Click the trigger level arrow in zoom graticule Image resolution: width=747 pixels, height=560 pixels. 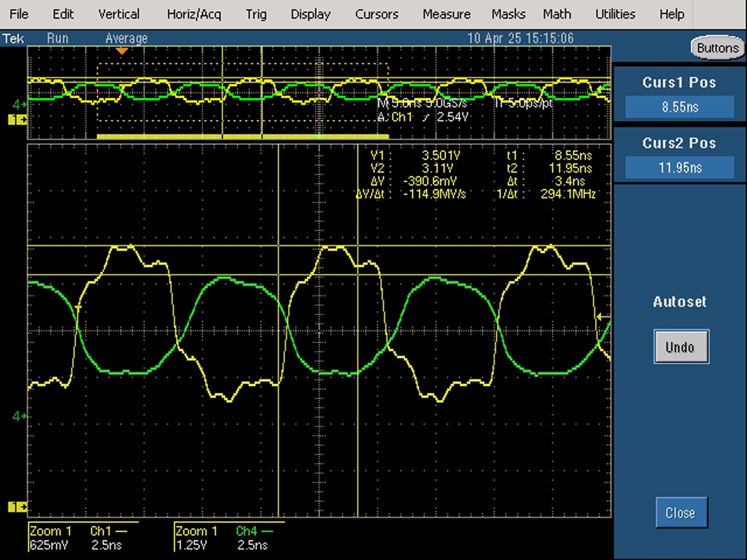603,317
